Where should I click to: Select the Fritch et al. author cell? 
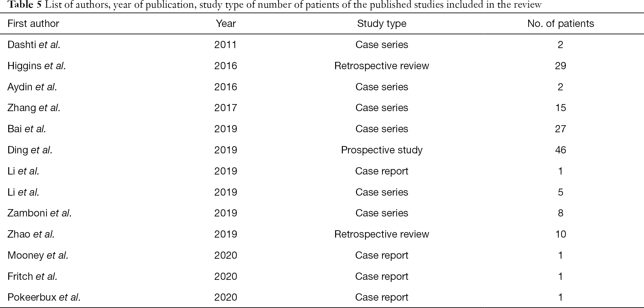32,276
